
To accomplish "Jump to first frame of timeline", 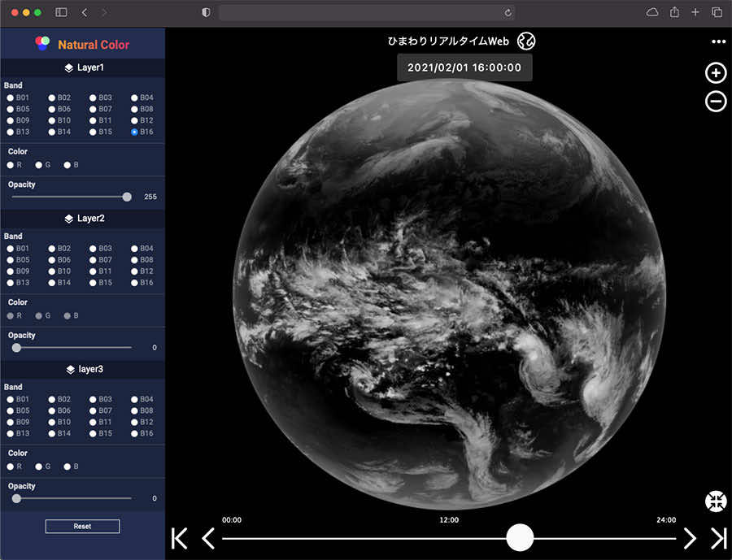I will pos(180,538).
